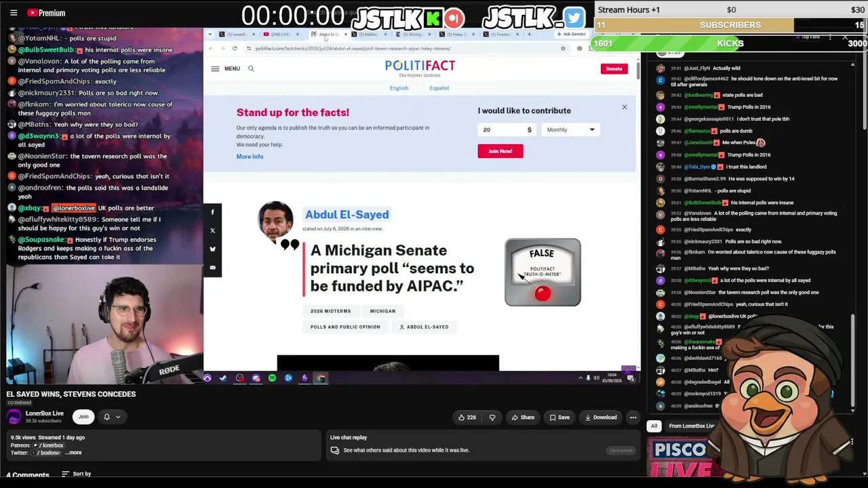Share article on Facebook
The height and width of the screenshot is (488, 868).
[x=212, y=212]
